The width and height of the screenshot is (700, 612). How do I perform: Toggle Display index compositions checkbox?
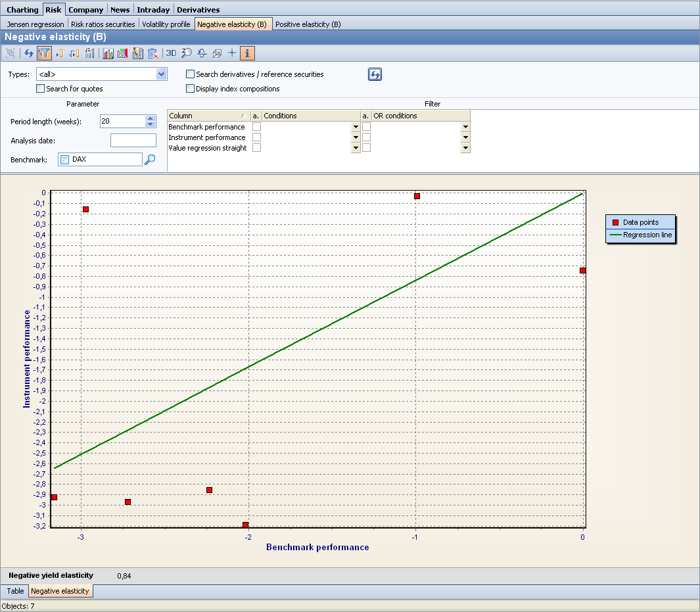point(191,89)
